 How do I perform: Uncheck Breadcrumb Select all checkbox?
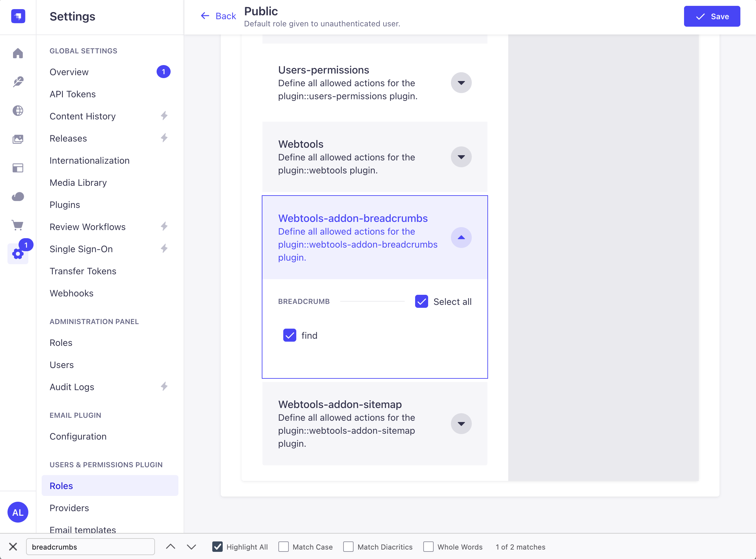pos(422,302)
